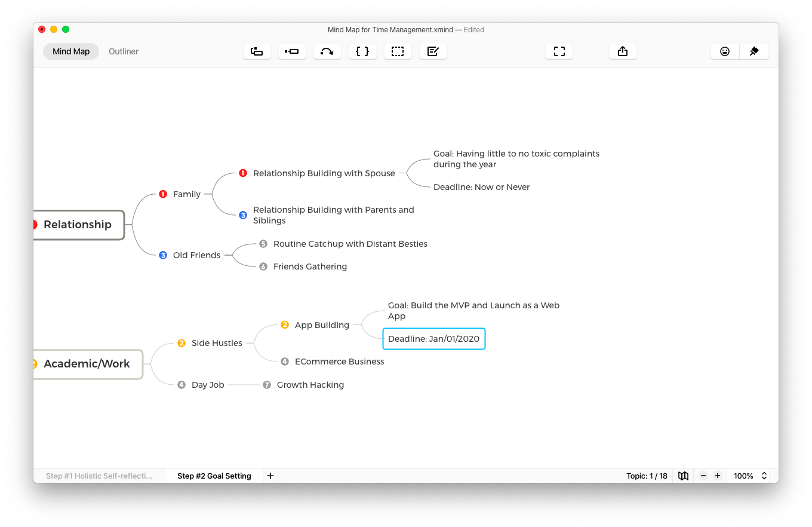The height and width of the screenshot is (527, 812).
Task: Add a Boundary with the dashed rectangle icon
Action: 398,51
